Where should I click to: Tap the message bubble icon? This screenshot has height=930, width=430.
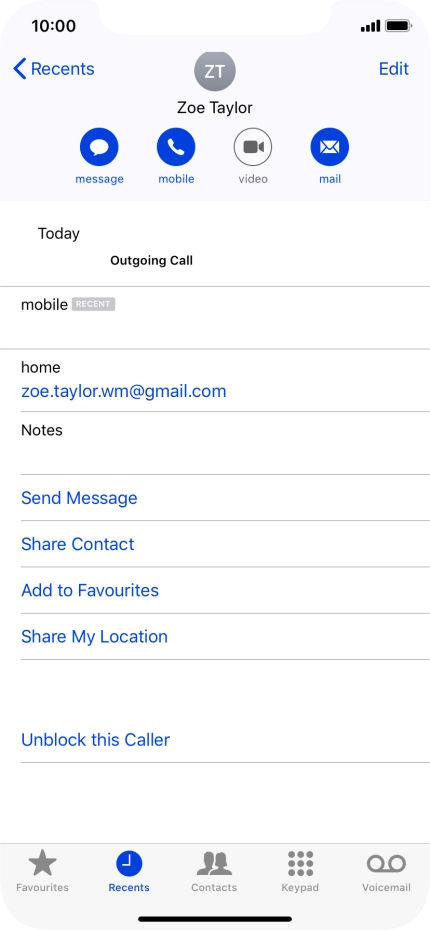coord(99,146)
